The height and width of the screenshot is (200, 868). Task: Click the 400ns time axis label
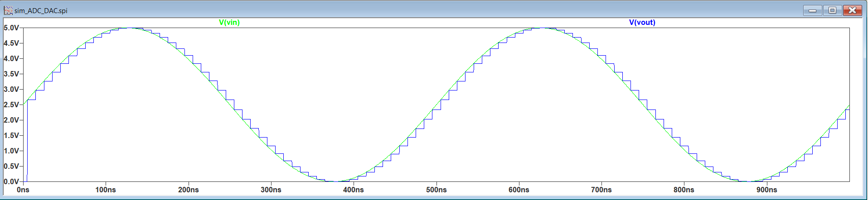(x=354, y=190)
